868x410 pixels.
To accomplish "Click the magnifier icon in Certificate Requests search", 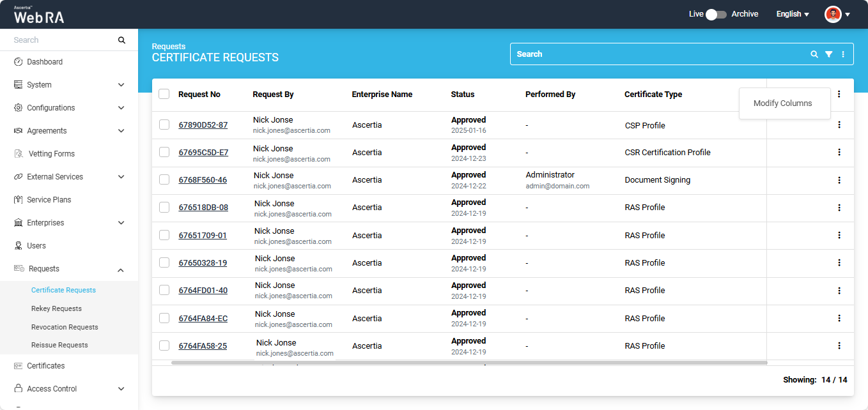I will tap(814, 54).
